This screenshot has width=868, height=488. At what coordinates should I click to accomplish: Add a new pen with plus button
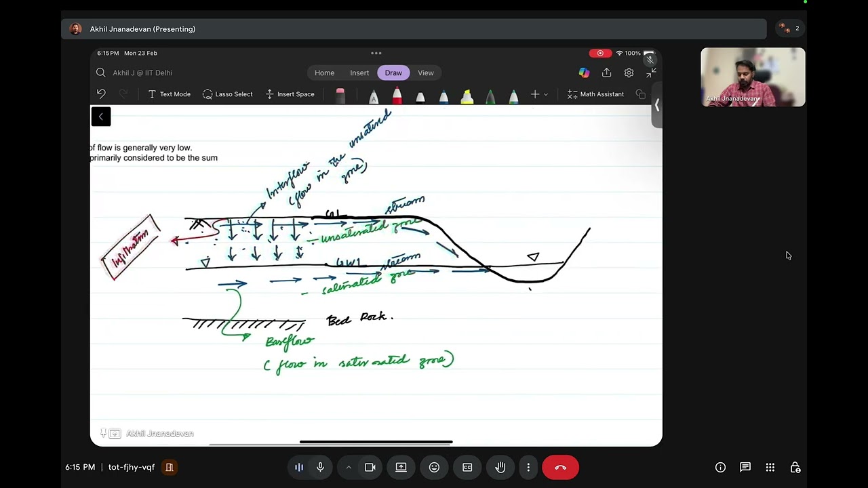click(x=535, y=94)
